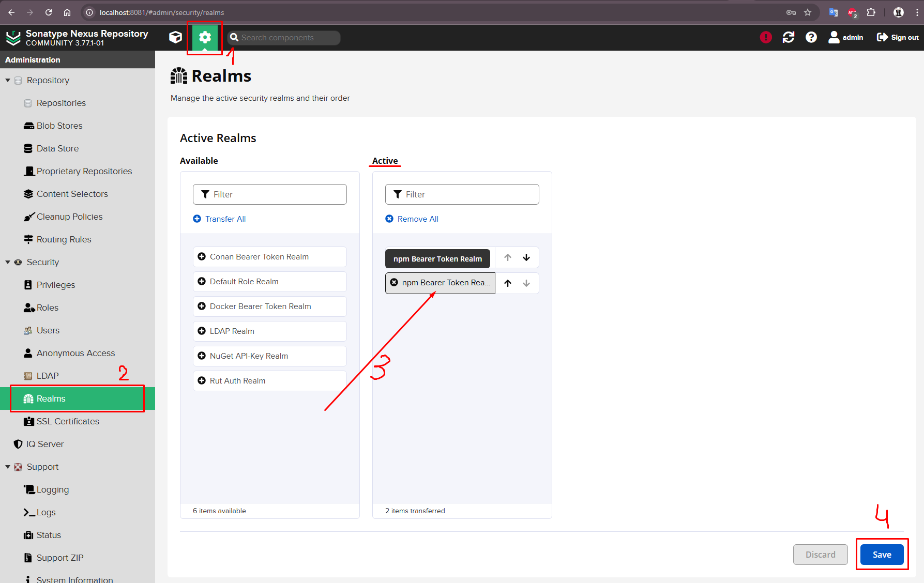Collapse the Security tree section

(x=8, y=263)
